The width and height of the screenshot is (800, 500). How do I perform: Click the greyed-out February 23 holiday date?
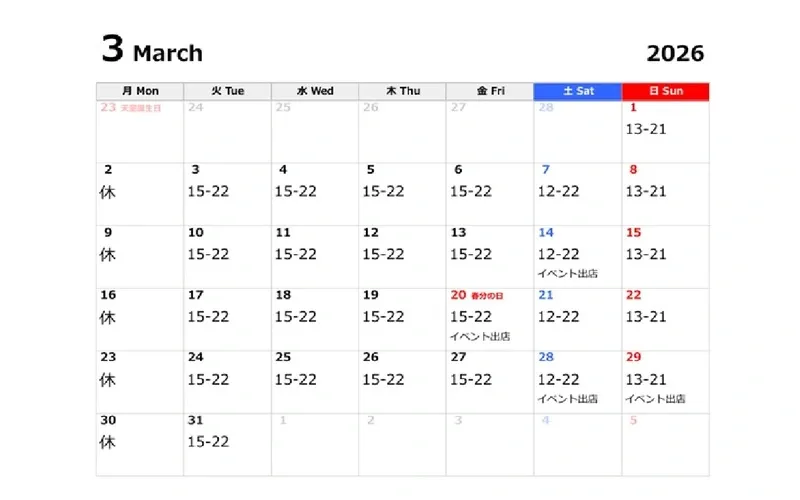coord(109,107)
